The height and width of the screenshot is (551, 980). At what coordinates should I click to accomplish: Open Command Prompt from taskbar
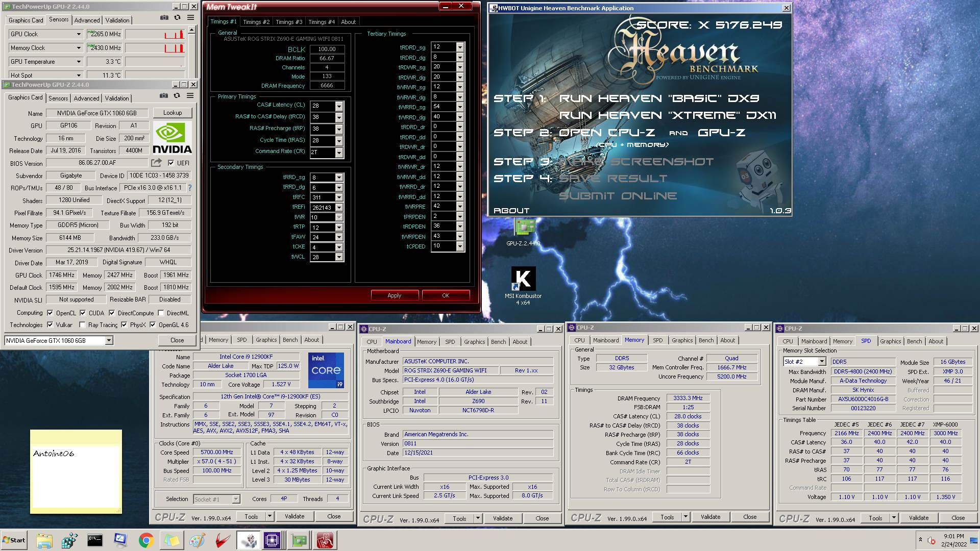[x=95, y=540]
